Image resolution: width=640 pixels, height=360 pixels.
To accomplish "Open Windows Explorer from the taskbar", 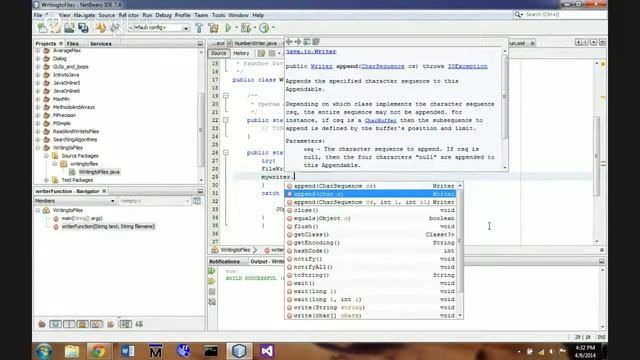I will tap(71, 351).
